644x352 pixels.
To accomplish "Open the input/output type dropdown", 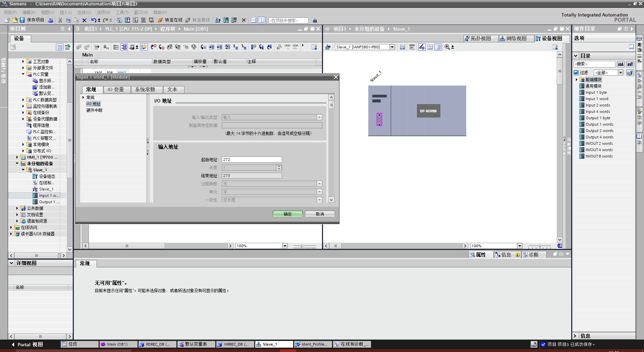I will [x=319, y=117].
